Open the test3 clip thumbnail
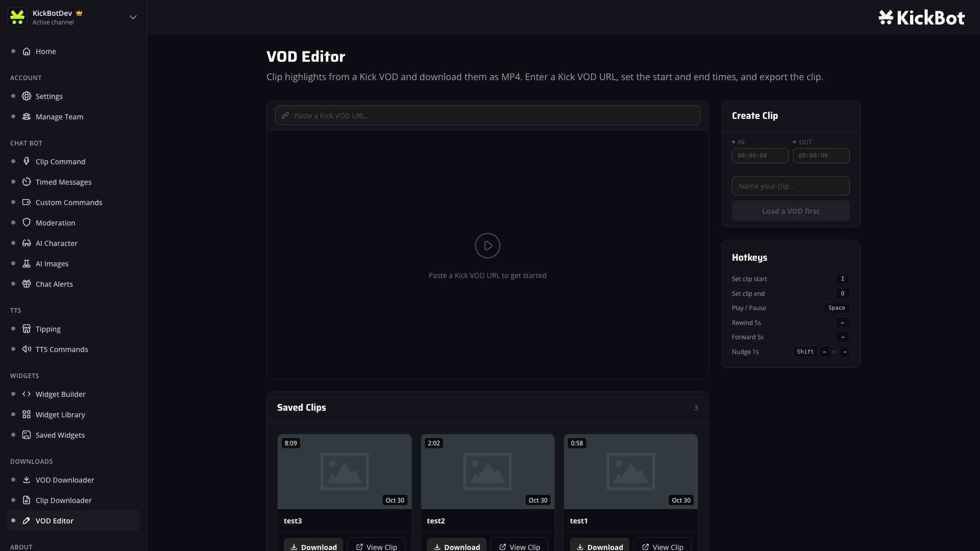The width and height of the screenshot is (980, 551). [345, 472]
